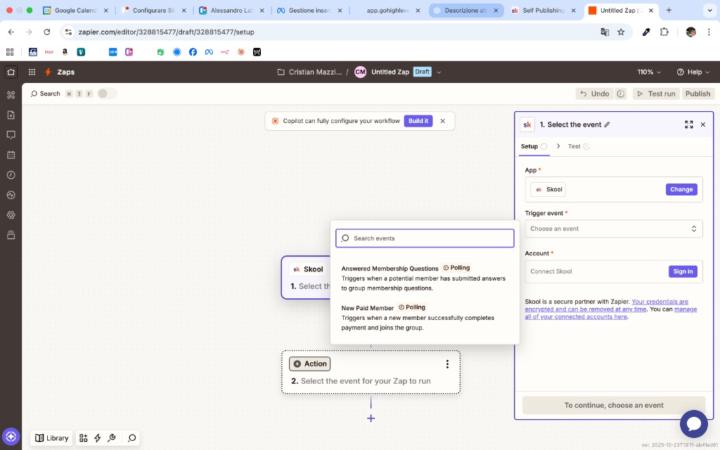Viewport: 720px width, 450px height.
Task: Click the rocket icon in bottom toolbar
Action: (112, 438)
